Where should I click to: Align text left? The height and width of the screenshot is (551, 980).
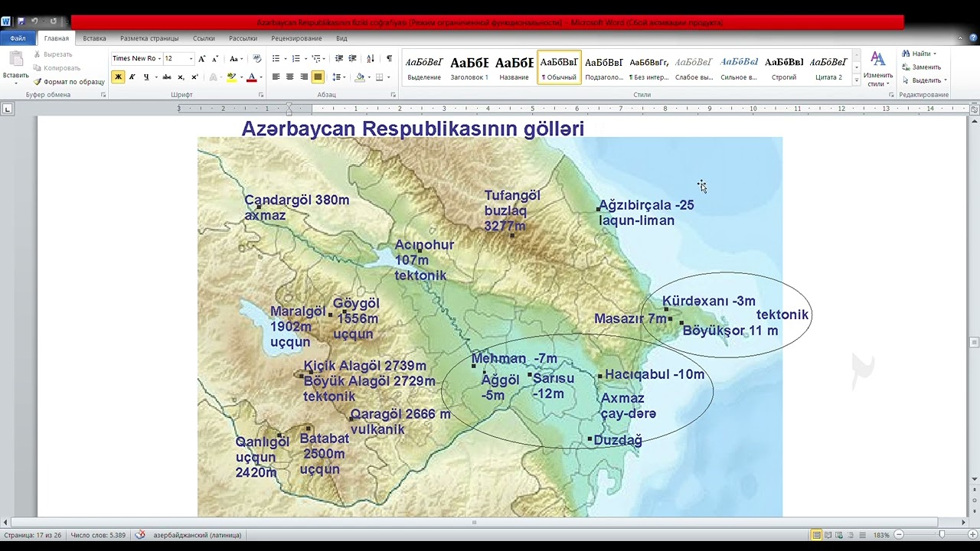276,77
